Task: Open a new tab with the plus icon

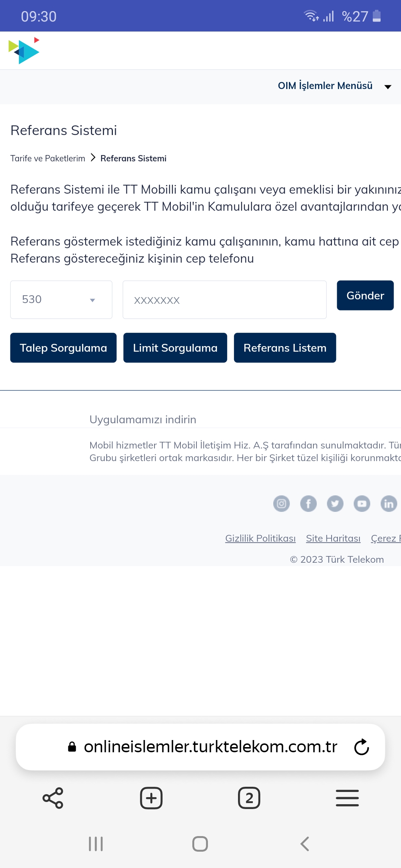Action: coord(151,798)
